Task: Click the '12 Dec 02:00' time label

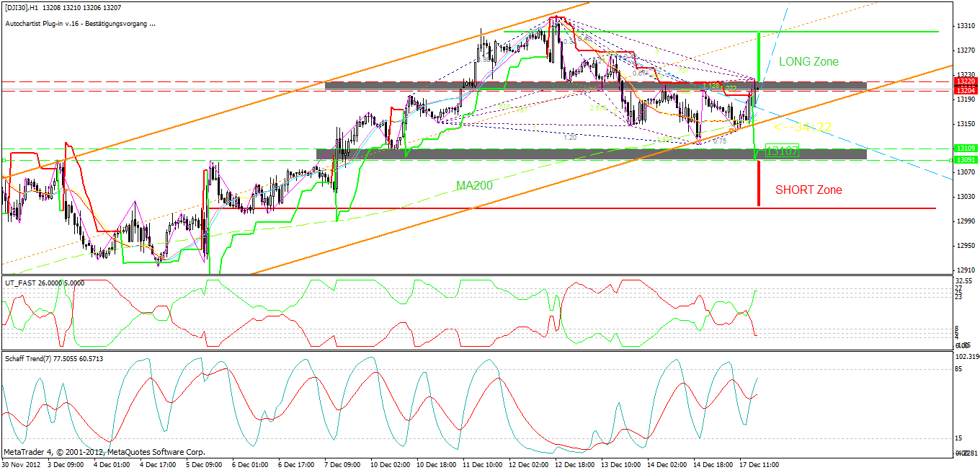Action: point(528,464)
